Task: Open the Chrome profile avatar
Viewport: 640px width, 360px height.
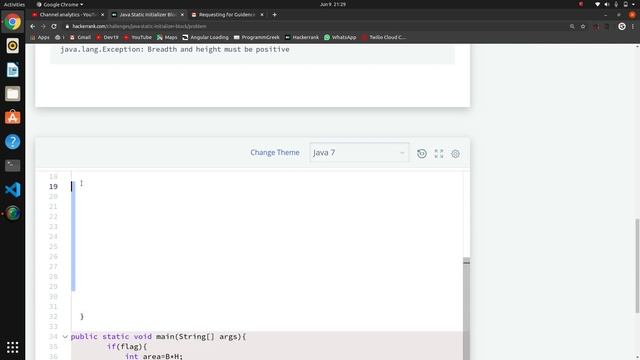Action: coord(622,26)
